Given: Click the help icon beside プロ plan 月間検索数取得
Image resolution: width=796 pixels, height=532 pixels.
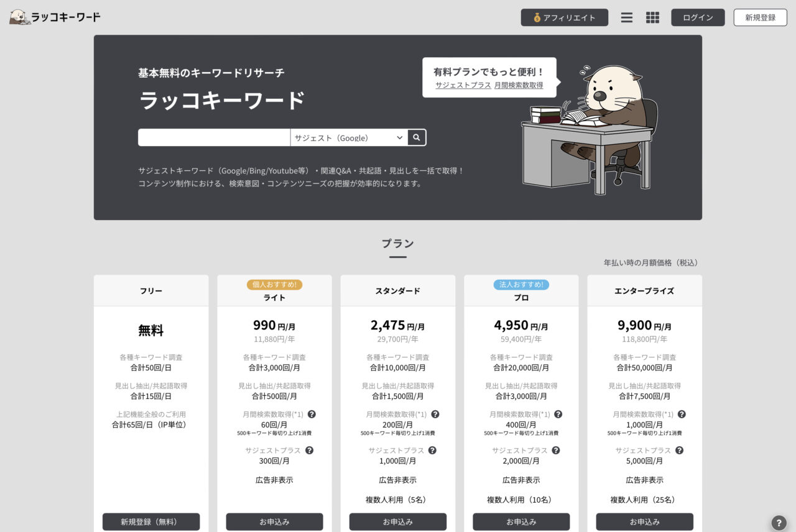Looking at the screenshot, I should pyautogui.click(x=558, y=414).
